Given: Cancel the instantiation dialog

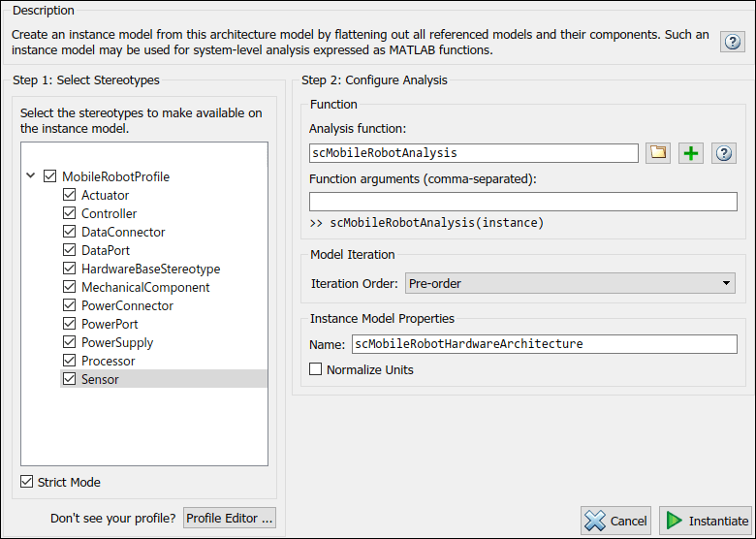Looking at the screenshot, I should [616, 521].
